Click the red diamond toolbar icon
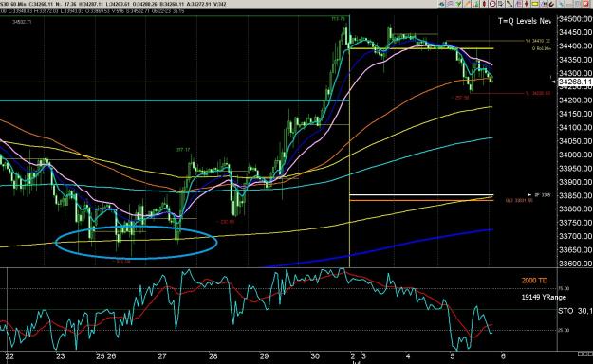593x364 pixels. (485, 4)
